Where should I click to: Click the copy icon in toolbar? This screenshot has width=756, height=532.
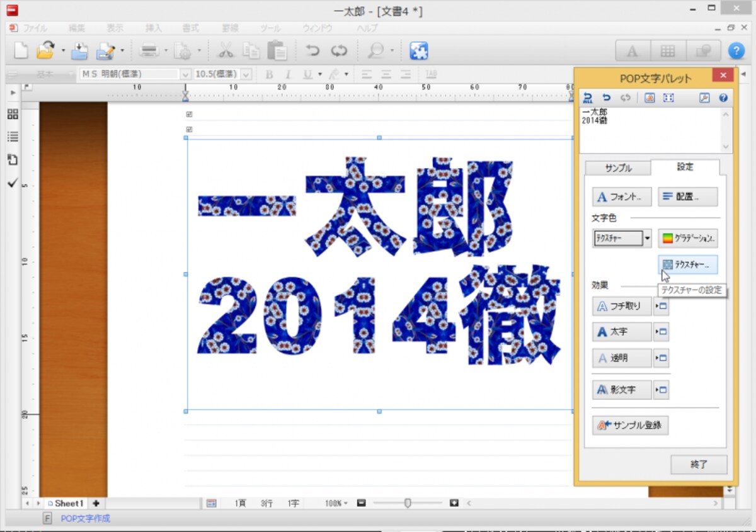pyautogui.click(x=252, y=50)
